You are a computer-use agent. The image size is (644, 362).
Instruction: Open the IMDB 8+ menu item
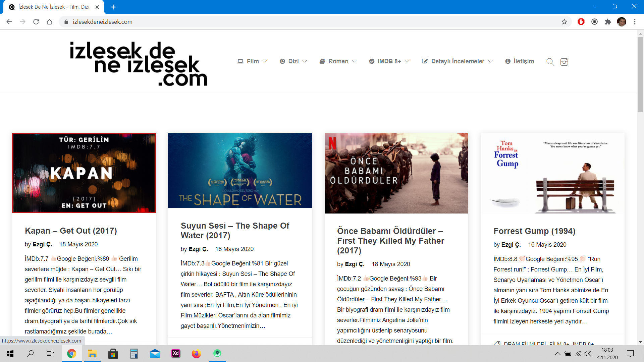[x=389, y=61]
